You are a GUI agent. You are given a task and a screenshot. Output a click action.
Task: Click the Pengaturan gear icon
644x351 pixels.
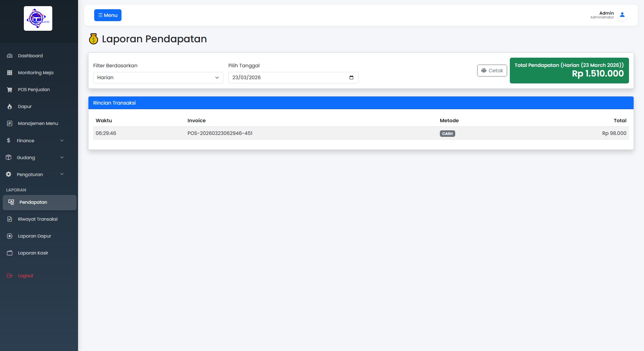(x=8, y=174)
